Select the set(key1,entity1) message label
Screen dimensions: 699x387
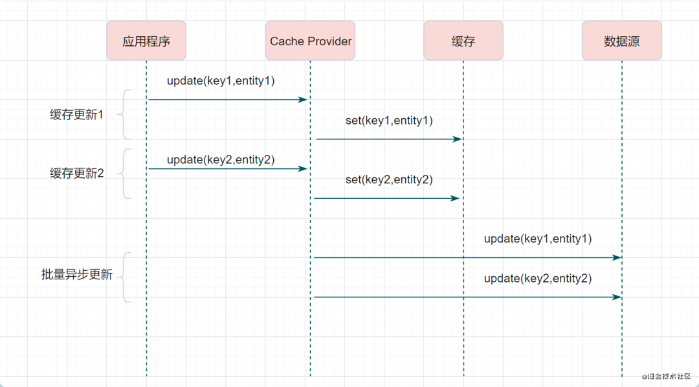pos(389,120)
